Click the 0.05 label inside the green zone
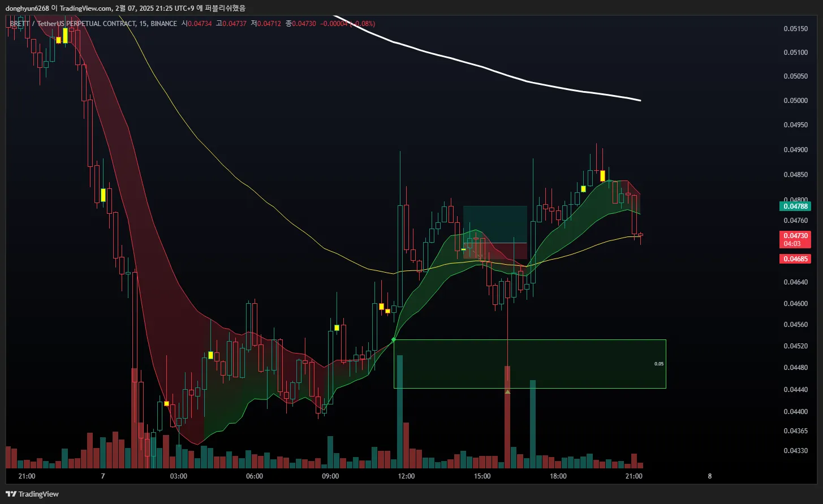 tap(659, 364)
